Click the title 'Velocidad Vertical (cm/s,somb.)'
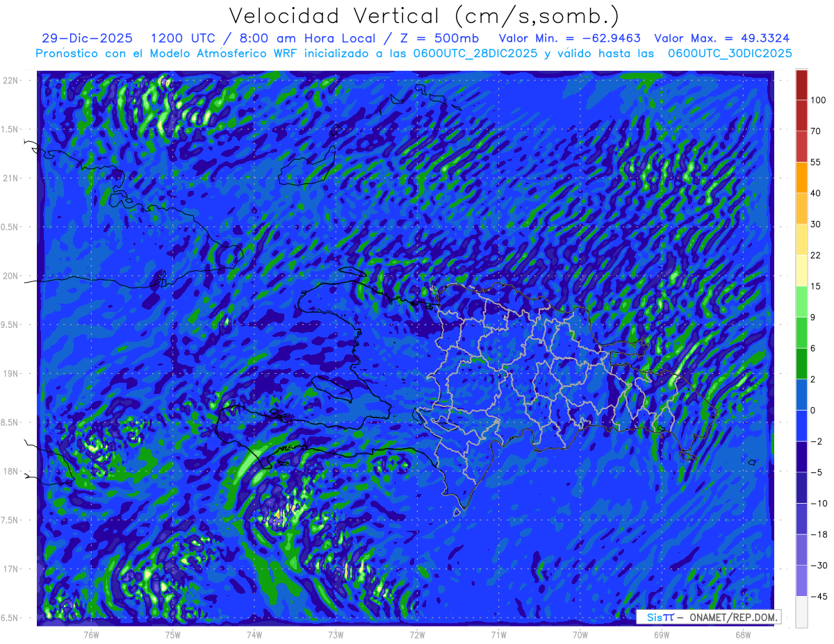The height and width of the screenshot is (644, 834). 424,17
